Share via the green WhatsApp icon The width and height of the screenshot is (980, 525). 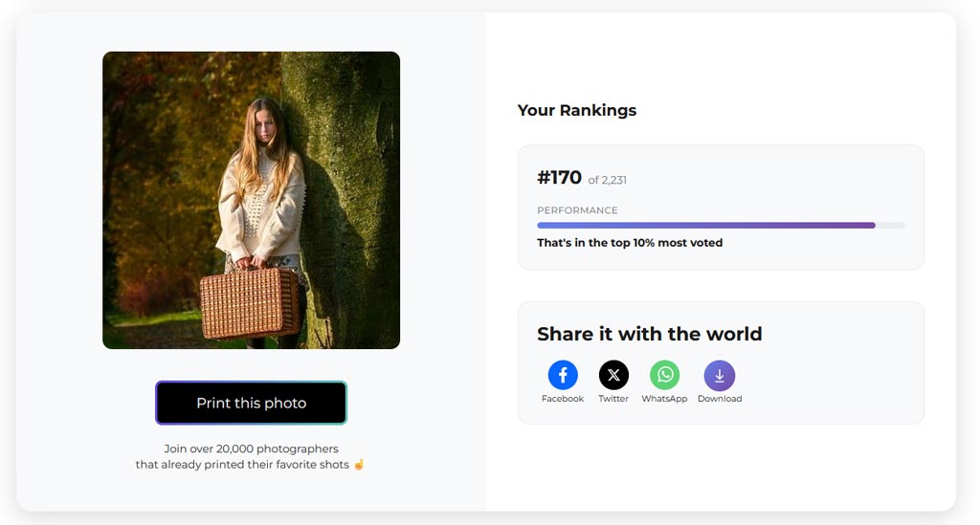point(664,375)
